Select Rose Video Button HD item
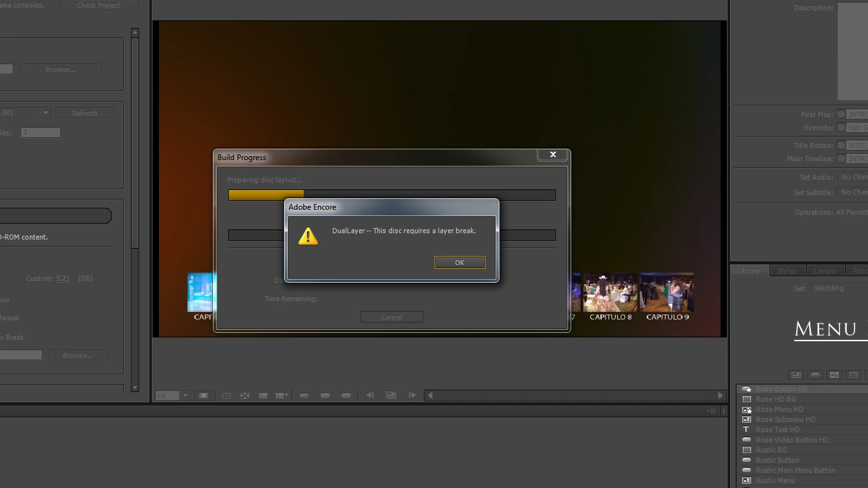The width and height of the screenshot is (868, 488). (802, 440)
